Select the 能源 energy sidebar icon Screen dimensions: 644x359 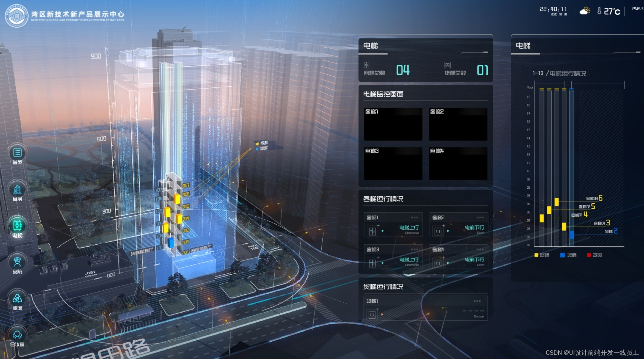(17, 298)
